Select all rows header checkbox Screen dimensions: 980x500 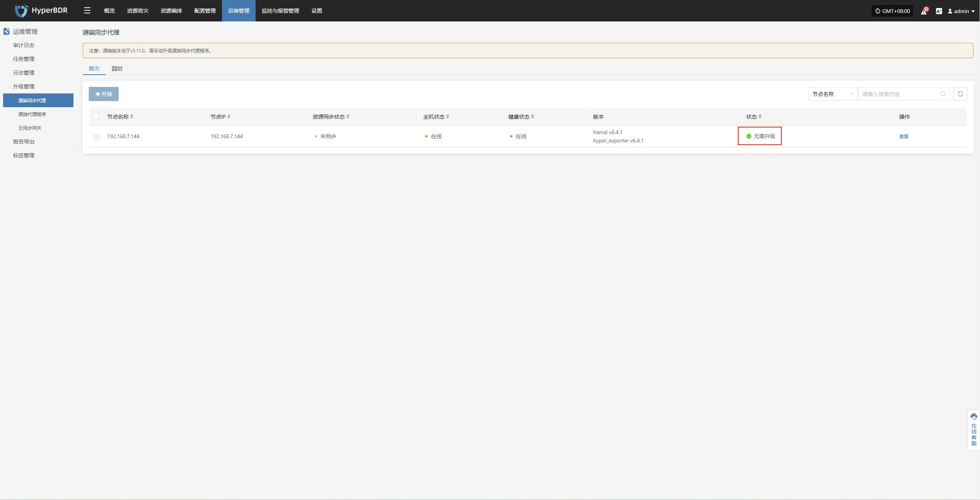[96, 117]
